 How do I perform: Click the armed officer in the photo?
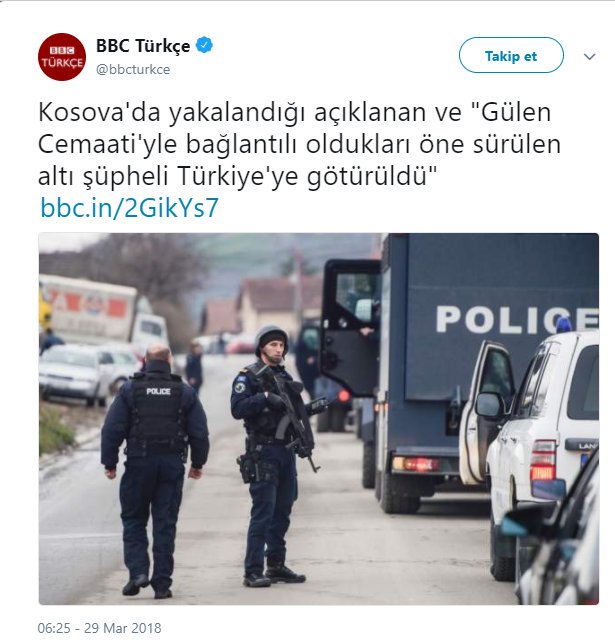point(271,455)
